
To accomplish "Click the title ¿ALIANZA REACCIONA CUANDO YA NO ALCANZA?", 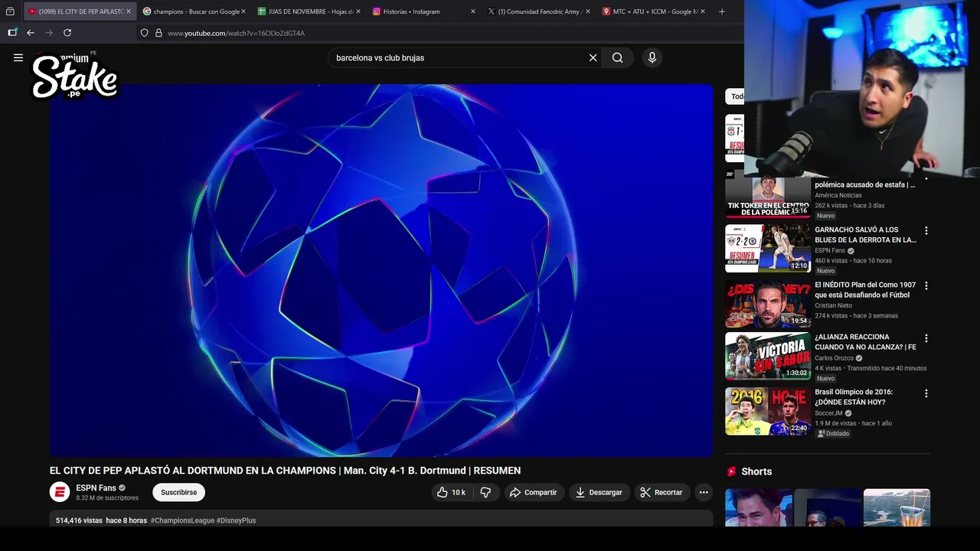I will coord(865,342).
